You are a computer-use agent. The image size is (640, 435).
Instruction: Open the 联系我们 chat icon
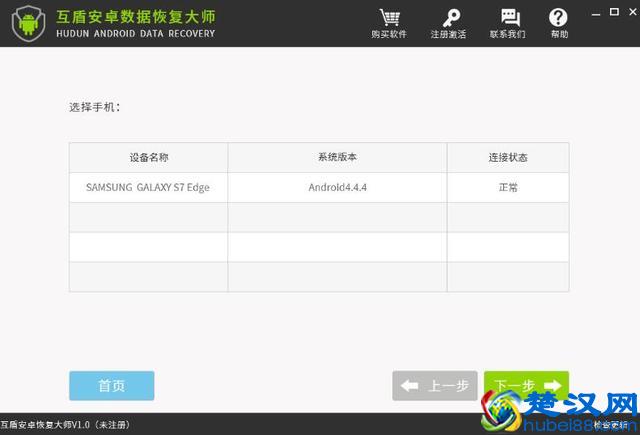point(510,18)
